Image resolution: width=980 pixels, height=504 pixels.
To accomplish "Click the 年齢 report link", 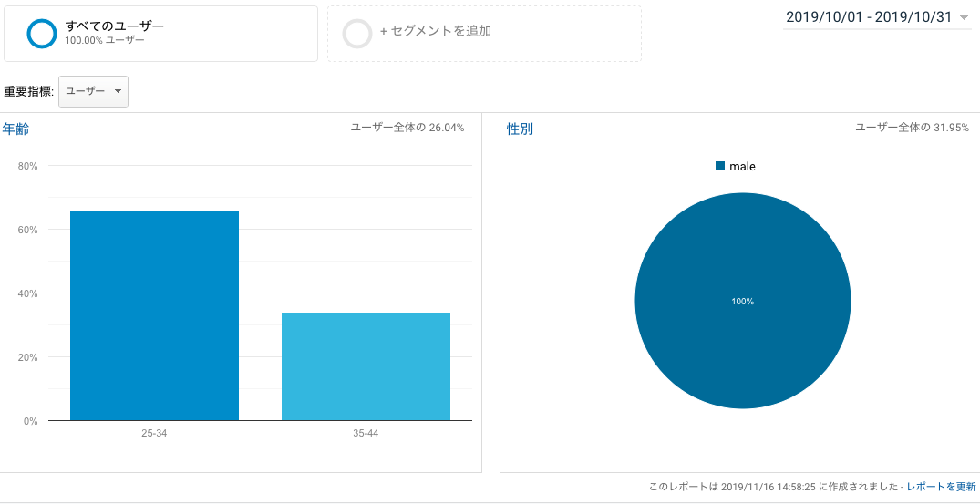I will tap(15, 129).
